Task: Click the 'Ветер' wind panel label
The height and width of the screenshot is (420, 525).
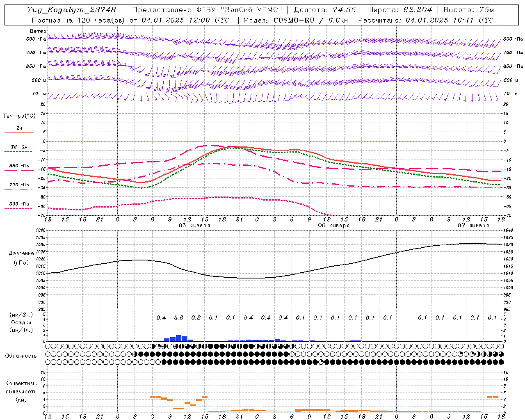Action: click(38, 31)
